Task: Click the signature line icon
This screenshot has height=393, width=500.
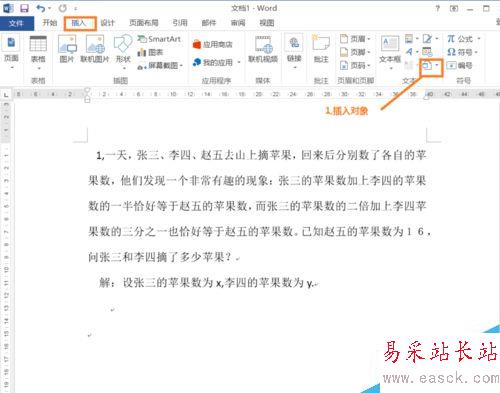Action: tap(427, 39)
